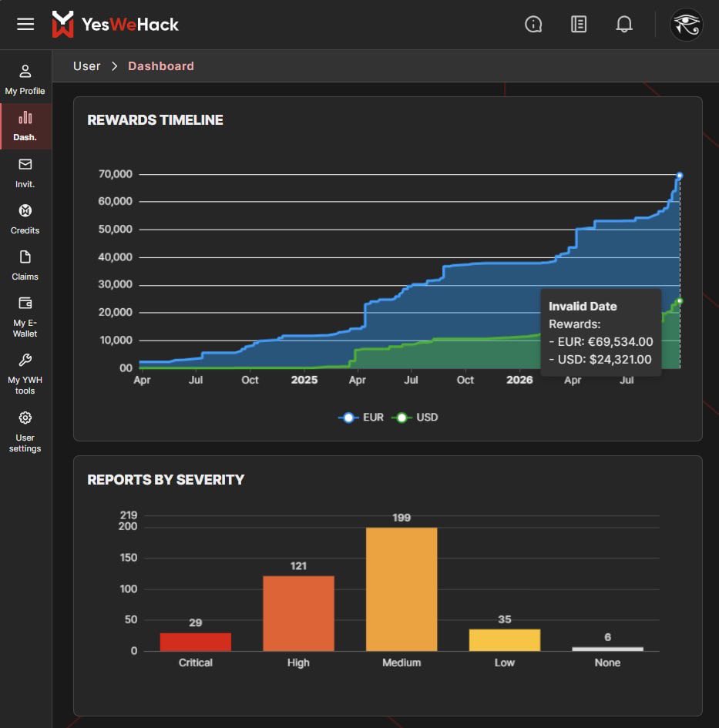Click the Reports by Severity heading

click(x=166, y=480)
